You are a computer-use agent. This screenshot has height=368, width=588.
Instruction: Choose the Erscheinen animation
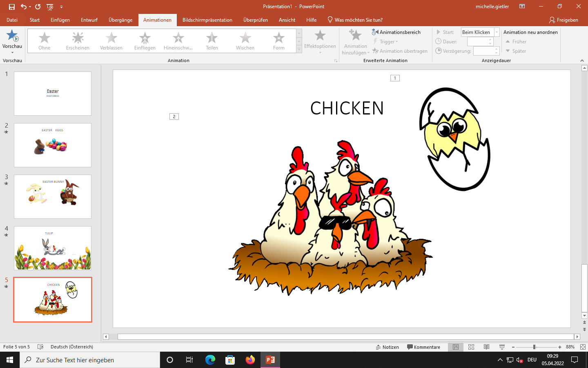(x=78, y=41)
